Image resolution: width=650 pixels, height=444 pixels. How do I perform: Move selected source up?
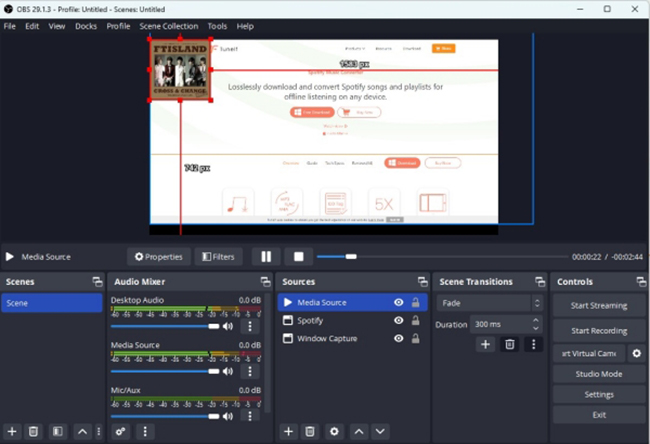coord(359,432)
